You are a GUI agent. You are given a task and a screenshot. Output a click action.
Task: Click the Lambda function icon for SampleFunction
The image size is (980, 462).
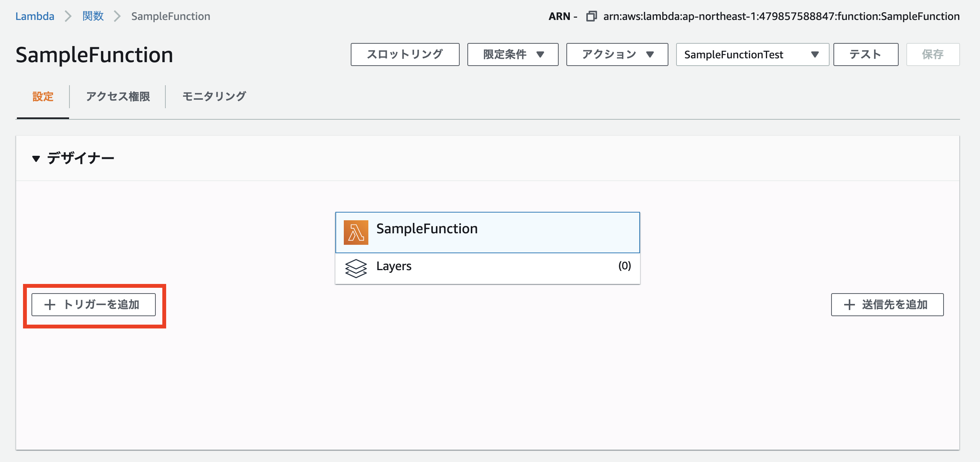click(x=355, y=232)
